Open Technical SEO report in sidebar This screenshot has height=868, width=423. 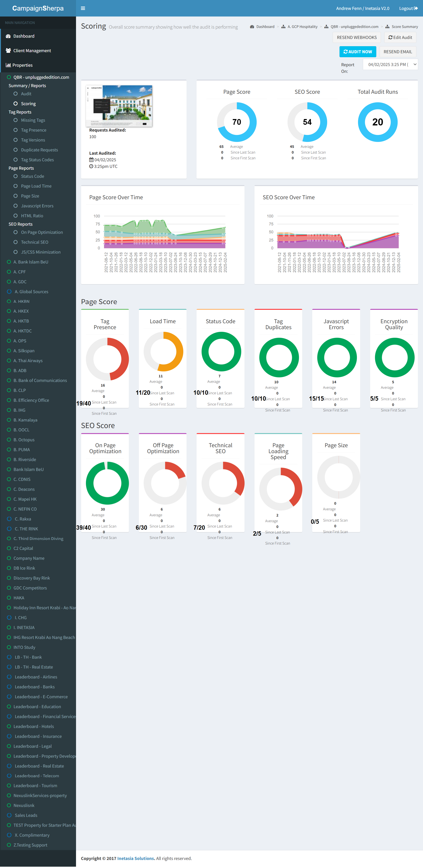point(34,242)
